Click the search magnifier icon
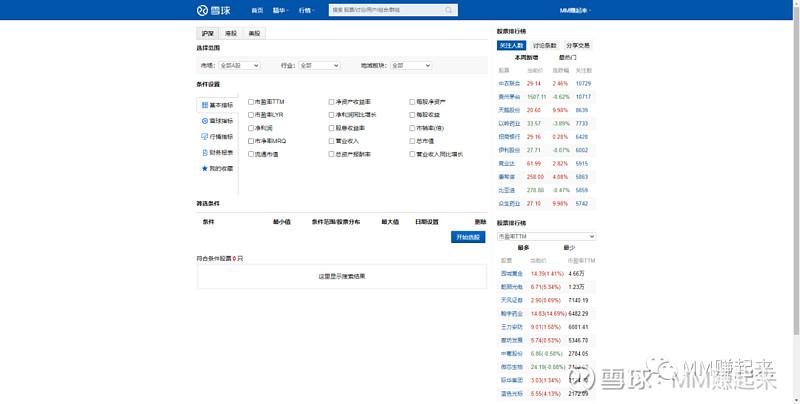Screen dimensions: 800x404 coord(448,10)
